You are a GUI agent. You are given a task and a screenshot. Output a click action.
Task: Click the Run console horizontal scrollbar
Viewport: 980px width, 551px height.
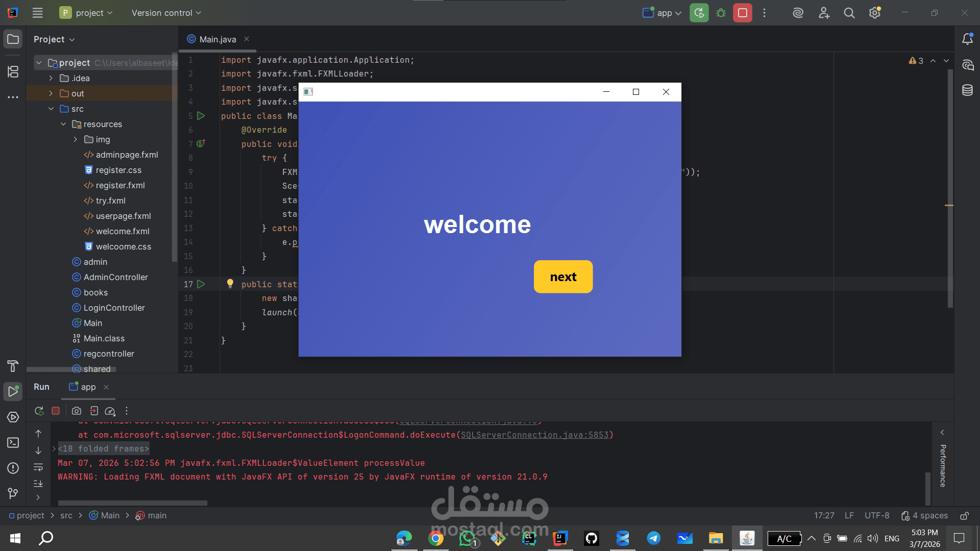(133, 503)
